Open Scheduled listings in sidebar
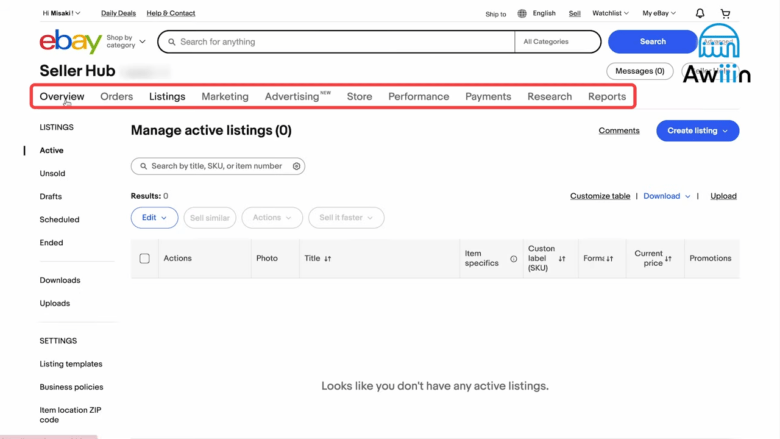Viewport: 780px width, 439px height. [59, 220]
